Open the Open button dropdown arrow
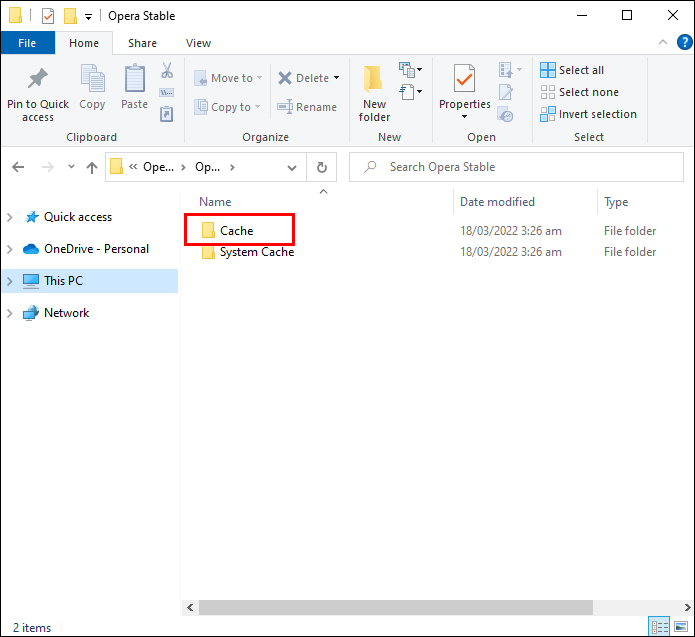 (519, 70)
